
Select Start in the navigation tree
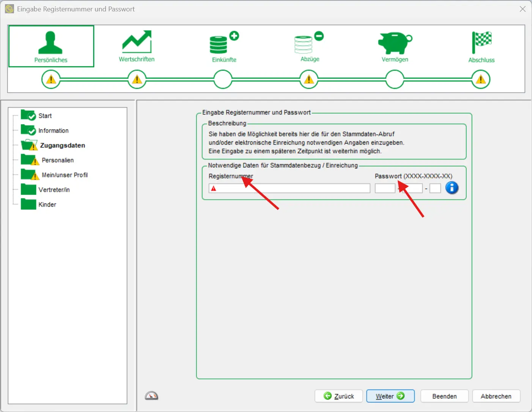(x=45, y=116)
